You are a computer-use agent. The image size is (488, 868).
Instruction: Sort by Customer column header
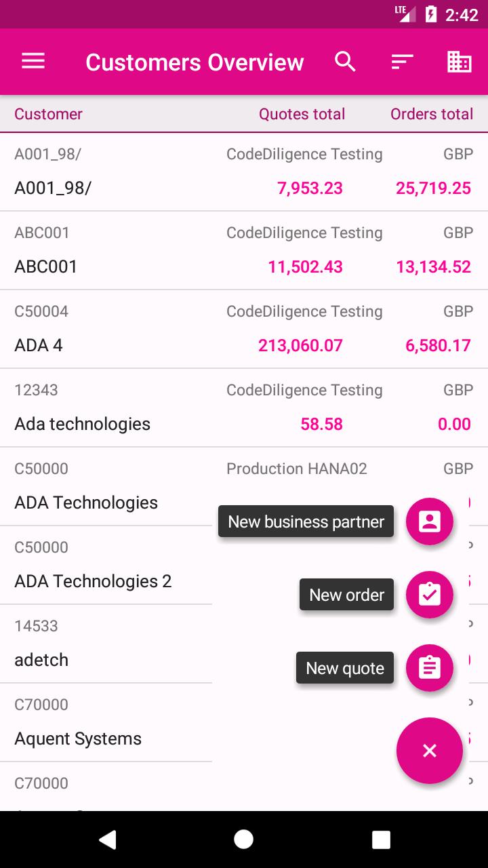click(48, 114)
